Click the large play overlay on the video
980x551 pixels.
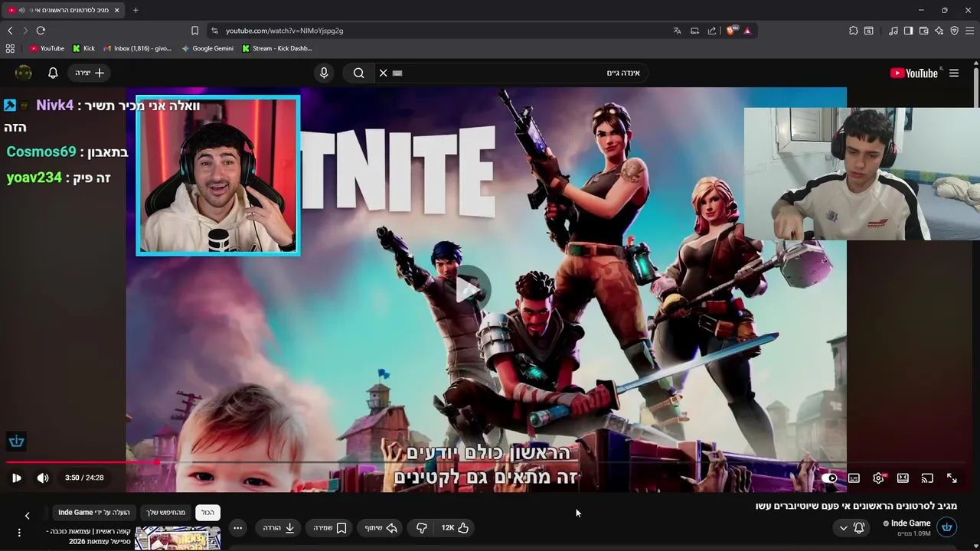point(469,289)
